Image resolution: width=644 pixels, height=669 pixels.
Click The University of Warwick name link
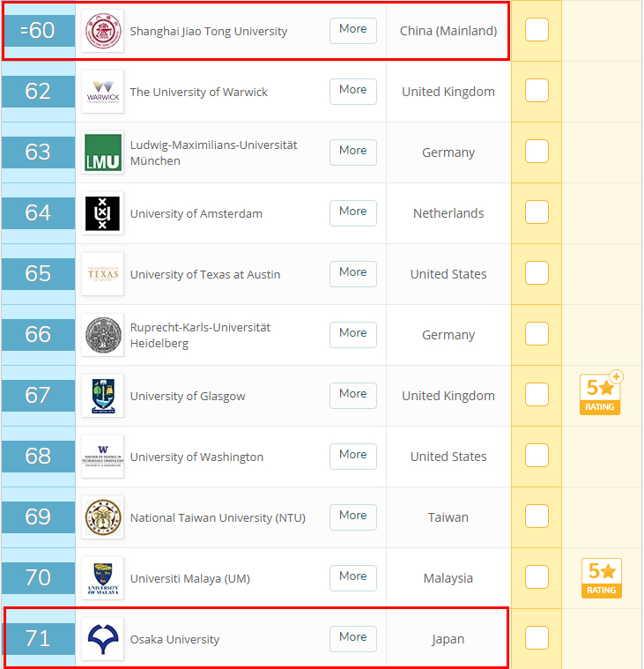(x=199, y=93)
